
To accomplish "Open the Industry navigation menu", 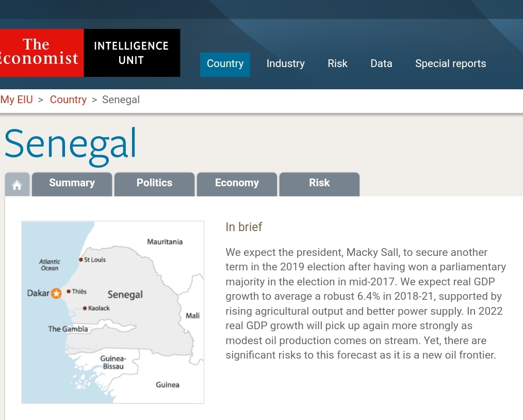I will click(x=285, y=64).
